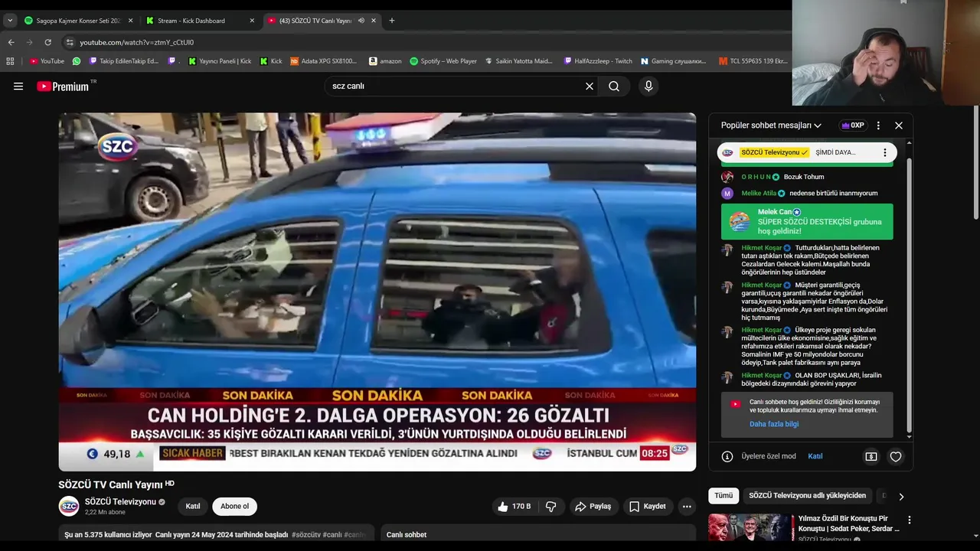Open members-only mode info icon
Viewport: 980px width, 551px height.
pos(727,456)
